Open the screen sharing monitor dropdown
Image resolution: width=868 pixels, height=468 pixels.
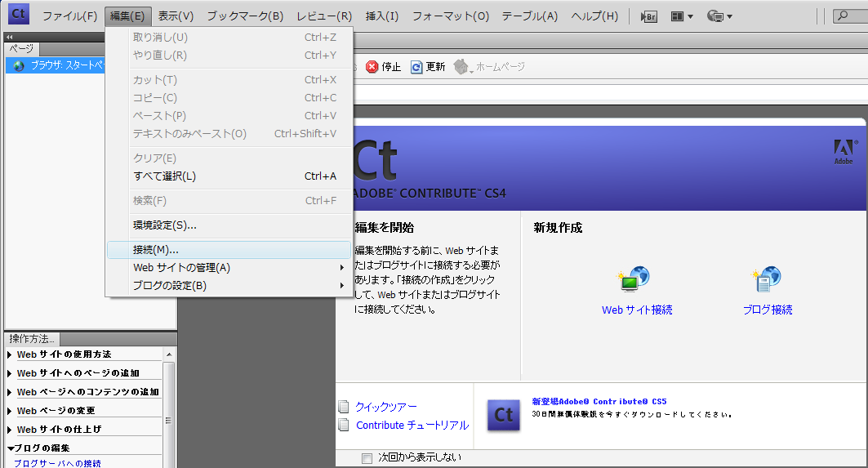719,16
